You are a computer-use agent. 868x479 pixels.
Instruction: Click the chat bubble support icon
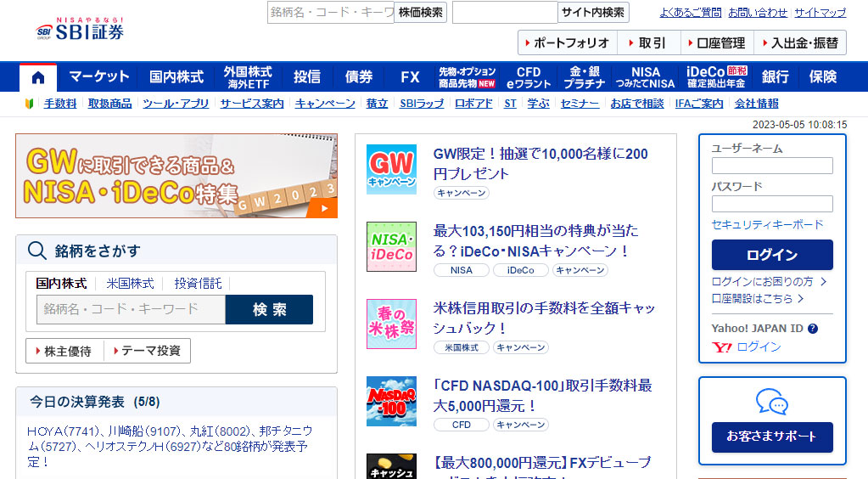pos(772,402)
